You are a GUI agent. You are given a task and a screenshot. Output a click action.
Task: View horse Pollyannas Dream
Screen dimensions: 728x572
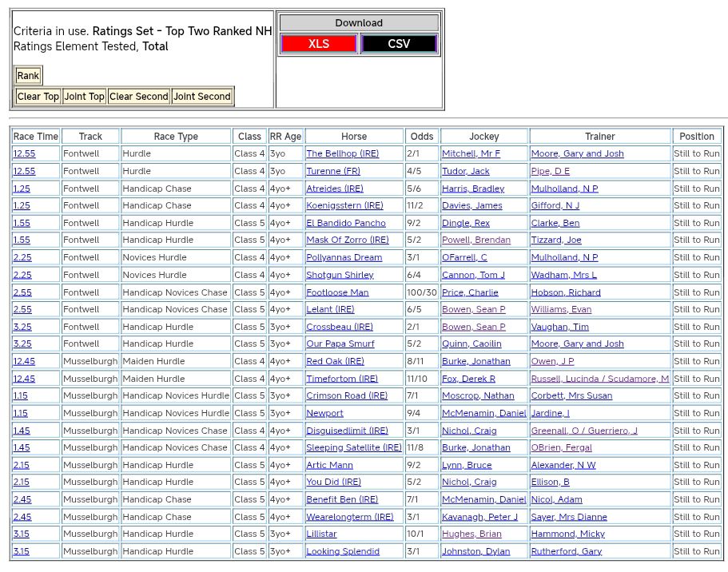pyautogui.click(x=344, y=257)
